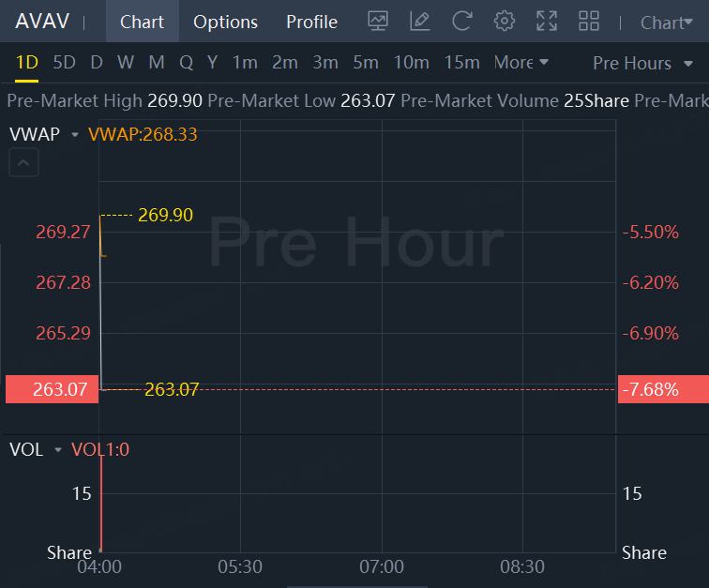Toggle fullscreen expand icon

coord(547,22)
